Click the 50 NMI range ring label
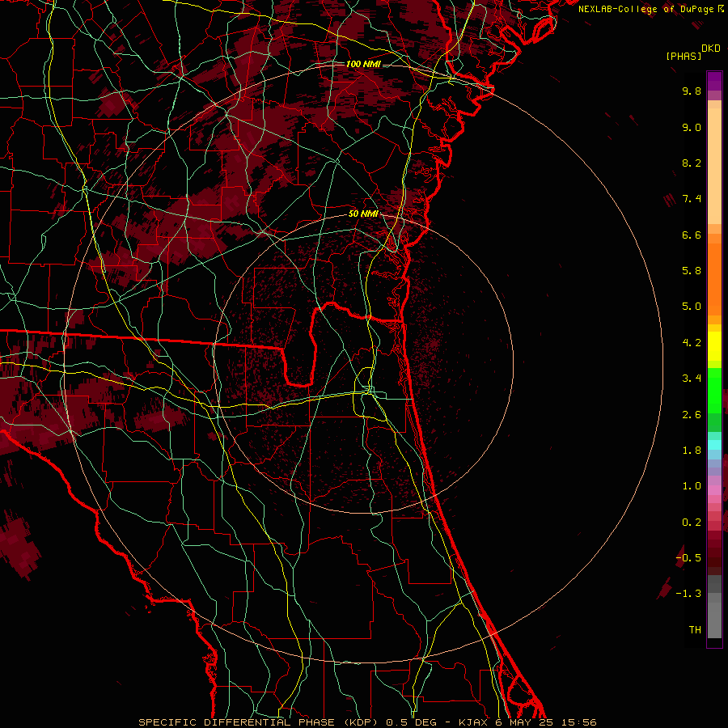728x728 pixels. (x=363, y=214)
